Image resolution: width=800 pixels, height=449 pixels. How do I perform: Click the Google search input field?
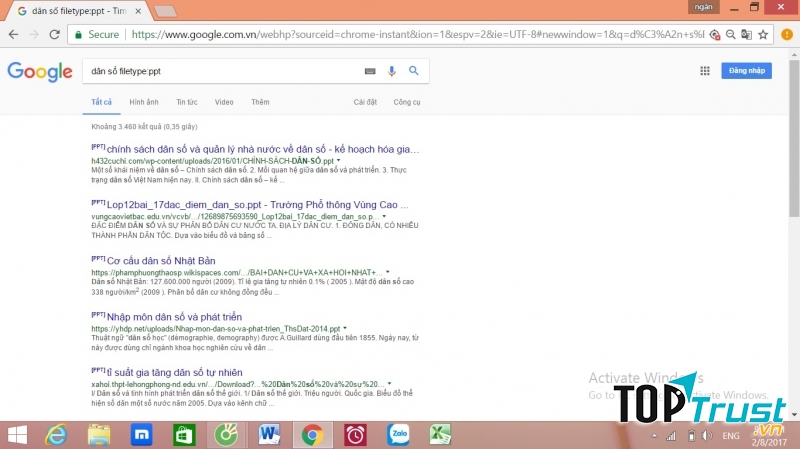coord(220,71)
